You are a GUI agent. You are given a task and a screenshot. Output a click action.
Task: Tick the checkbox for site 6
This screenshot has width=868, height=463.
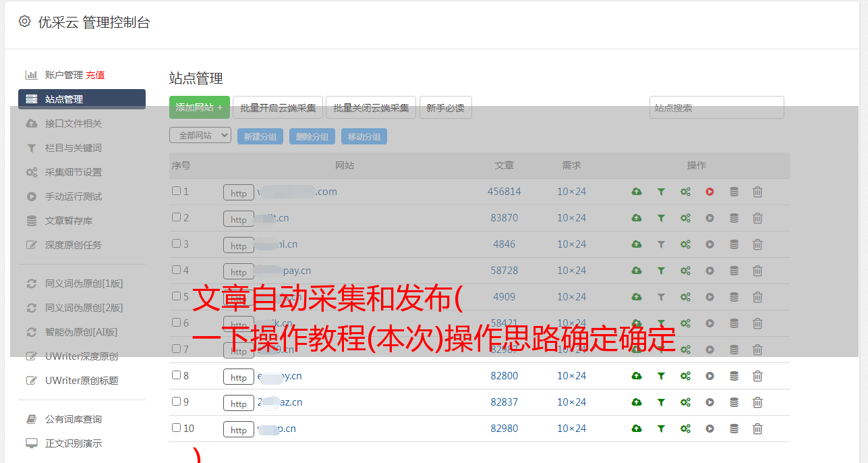[x=176, y=323]
